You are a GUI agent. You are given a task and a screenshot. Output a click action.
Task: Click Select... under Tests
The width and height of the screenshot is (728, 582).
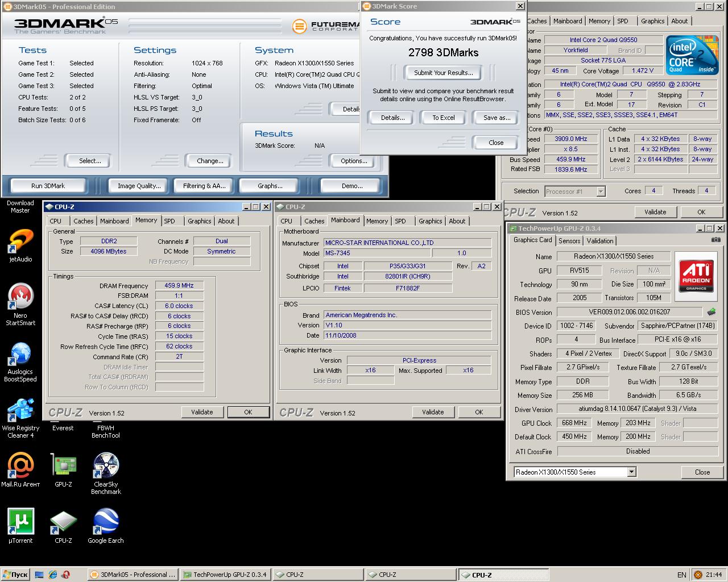coord(90,161)
